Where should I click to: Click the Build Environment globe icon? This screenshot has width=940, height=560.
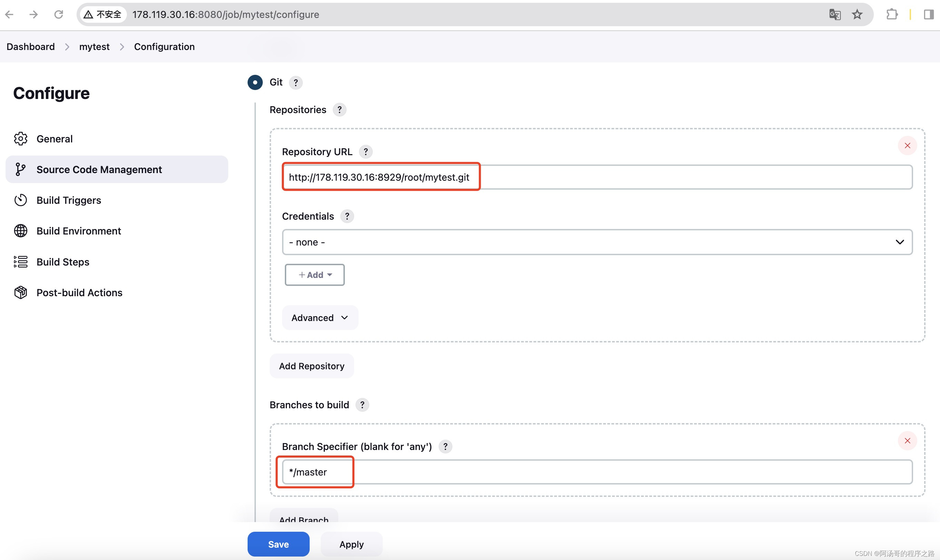coord(21,231)
